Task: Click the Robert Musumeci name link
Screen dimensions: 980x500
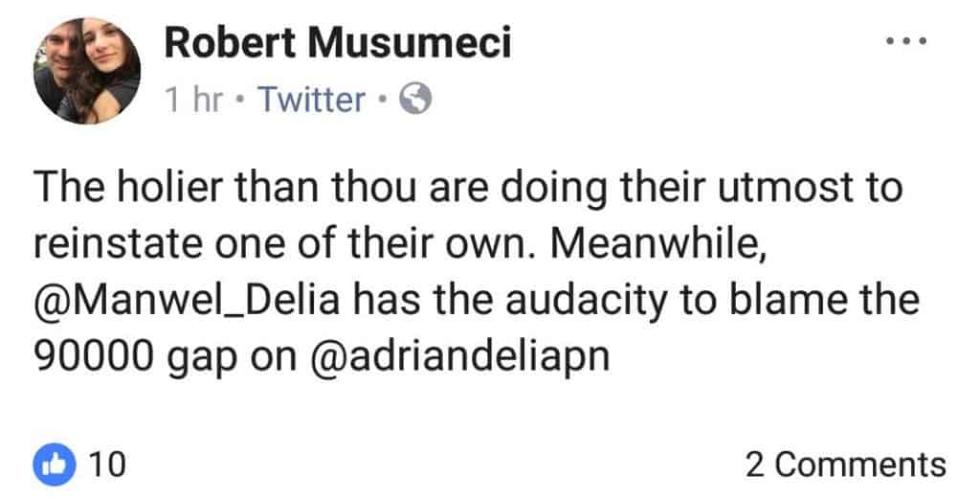Action: (339, 45)
